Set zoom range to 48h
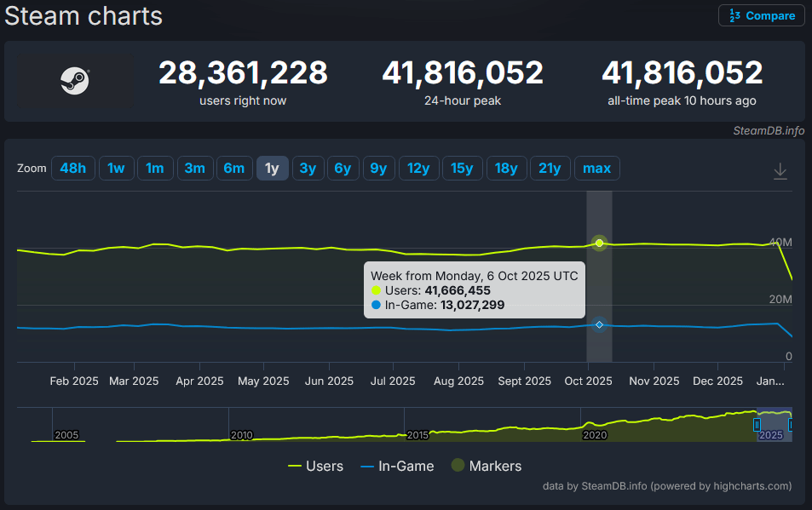812x510 pixels. pos(72,169)
